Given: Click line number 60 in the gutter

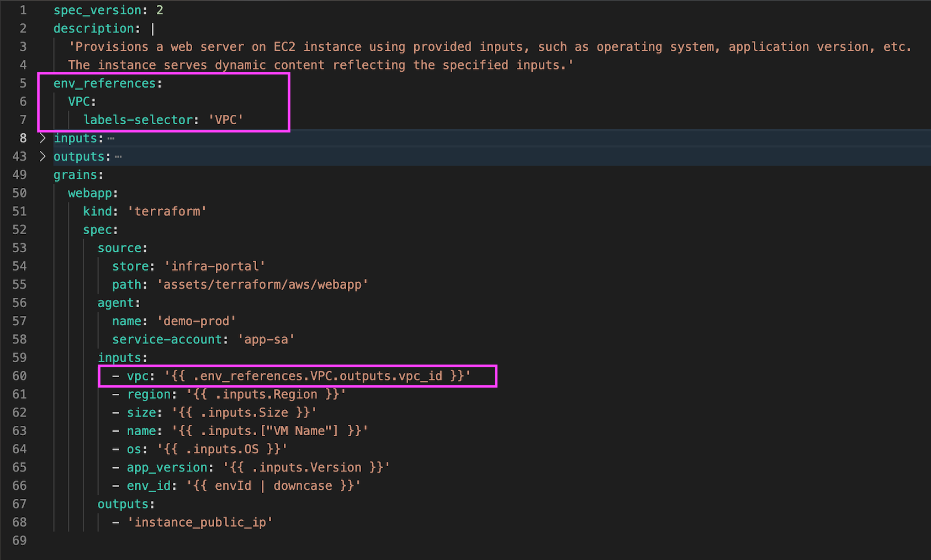Looking at the screenshot, I should point(19,376).
